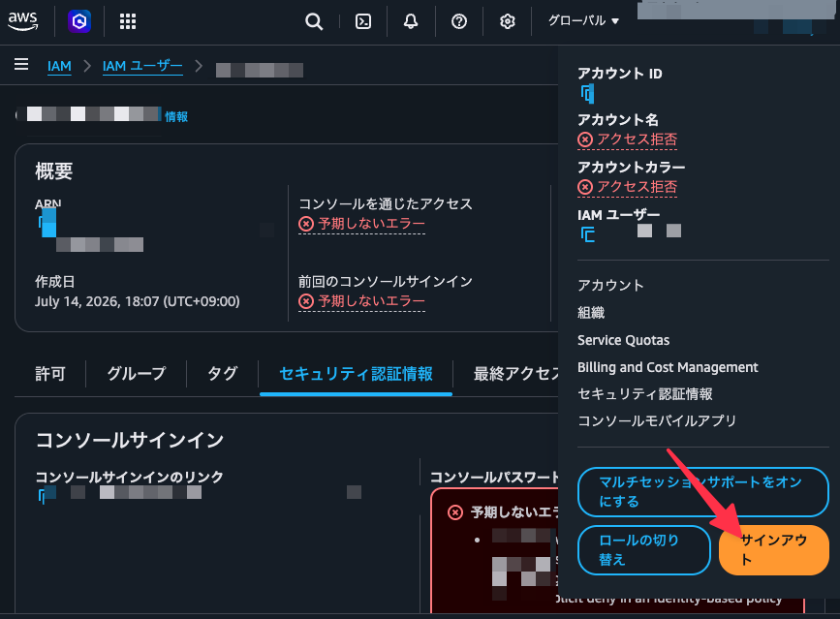Open Service Quotas menu entry

624,340
